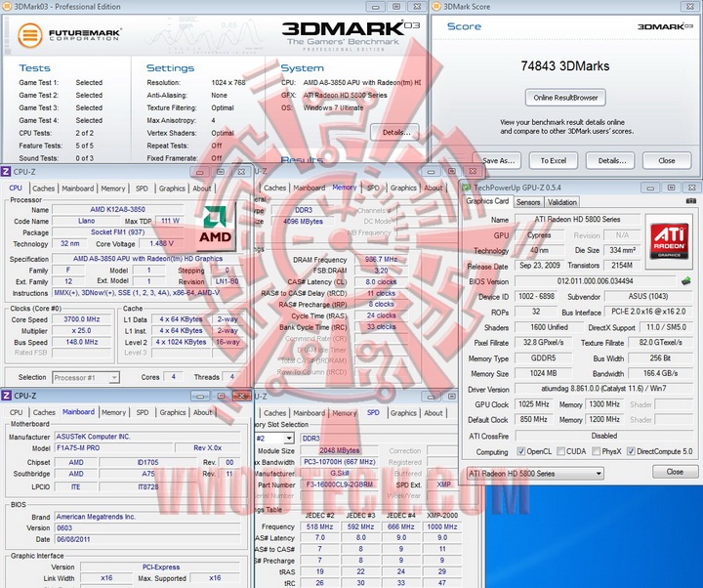
Task: Click Details... in the 3DMark Score window
Action: click(x=611, y=160)
